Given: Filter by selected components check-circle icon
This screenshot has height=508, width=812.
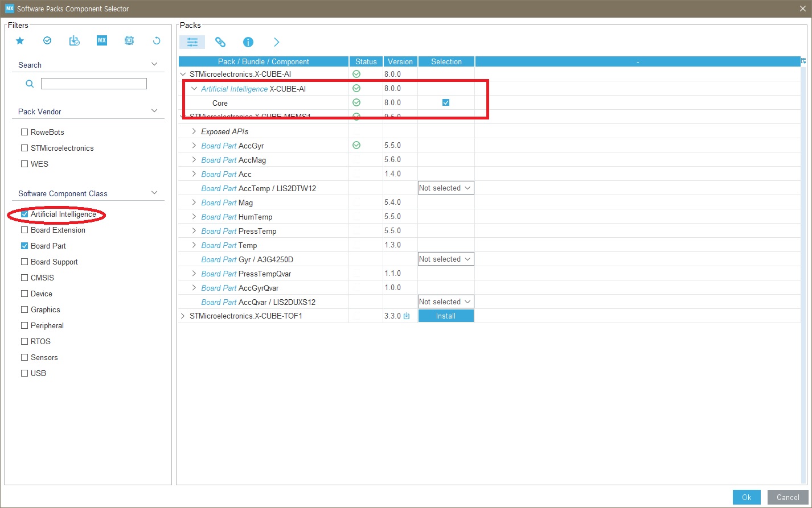Looking at the screenshot, I should click(47, 40).
